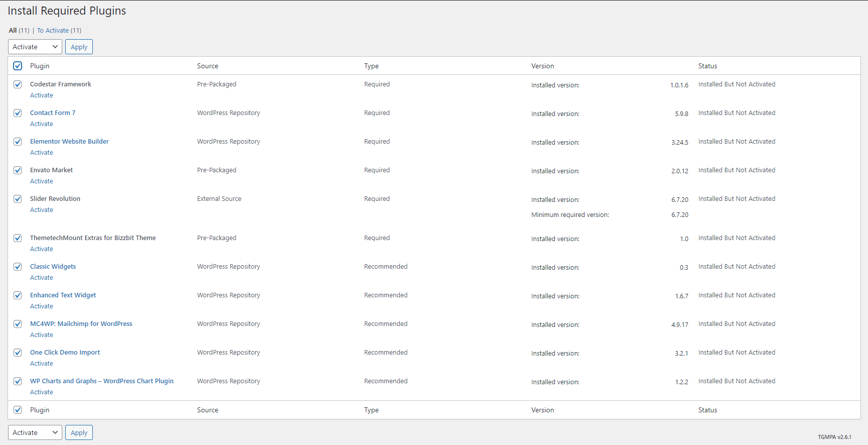Open the WP Charts and Graphs plugin link
The width and height of the screenshot is (868, 445).
pyautogui.click(x=102, y=381)
